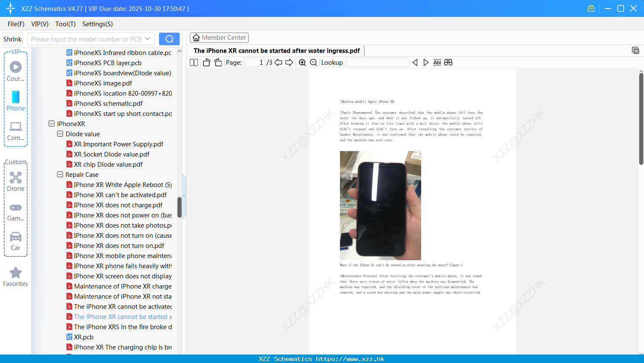Open the Courses sidebar icon

pos(16,71)
